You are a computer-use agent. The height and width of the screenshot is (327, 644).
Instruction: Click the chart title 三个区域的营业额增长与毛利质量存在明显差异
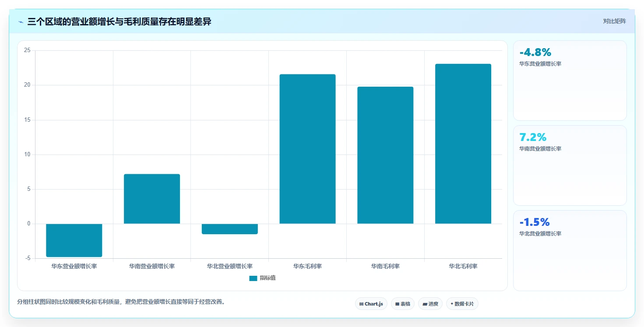click(119, 21)
